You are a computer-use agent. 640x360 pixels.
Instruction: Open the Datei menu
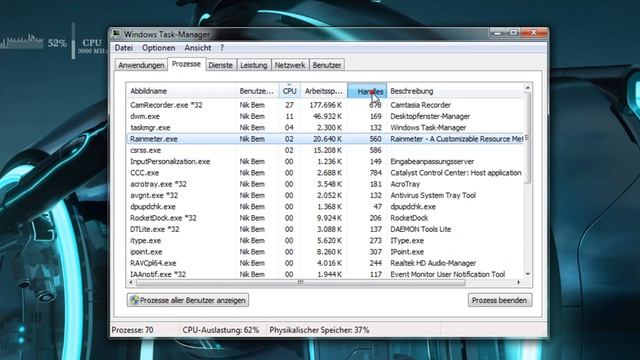(124, 48)
